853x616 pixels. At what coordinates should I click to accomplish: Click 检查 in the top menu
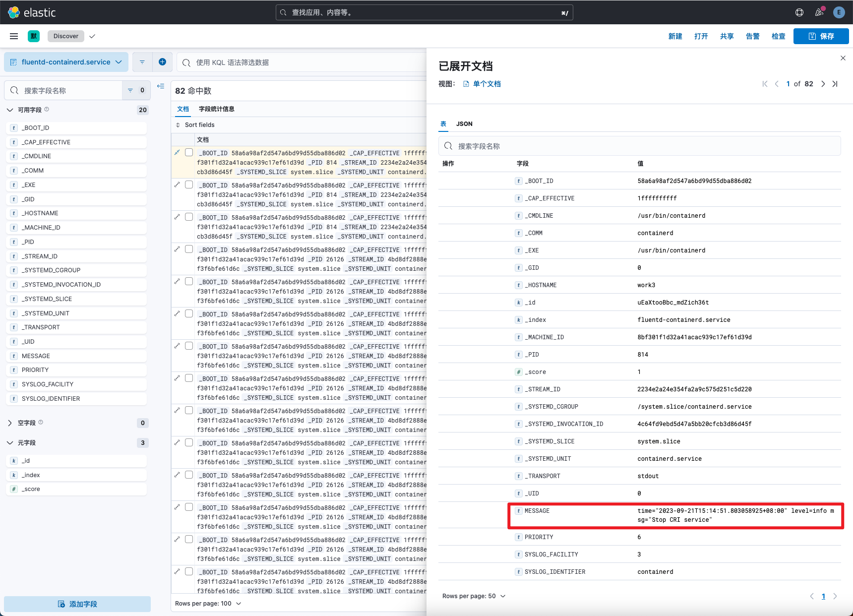778,36
